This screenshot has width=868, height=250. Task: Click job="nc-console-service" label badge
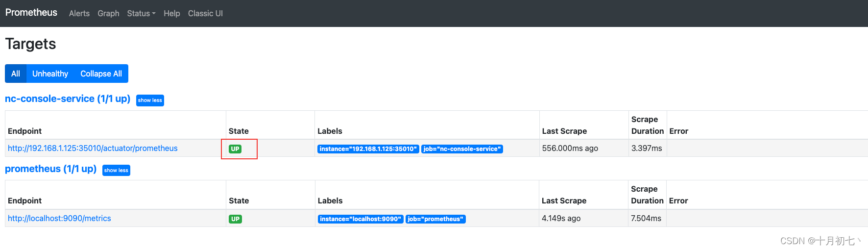pos(462,149)
